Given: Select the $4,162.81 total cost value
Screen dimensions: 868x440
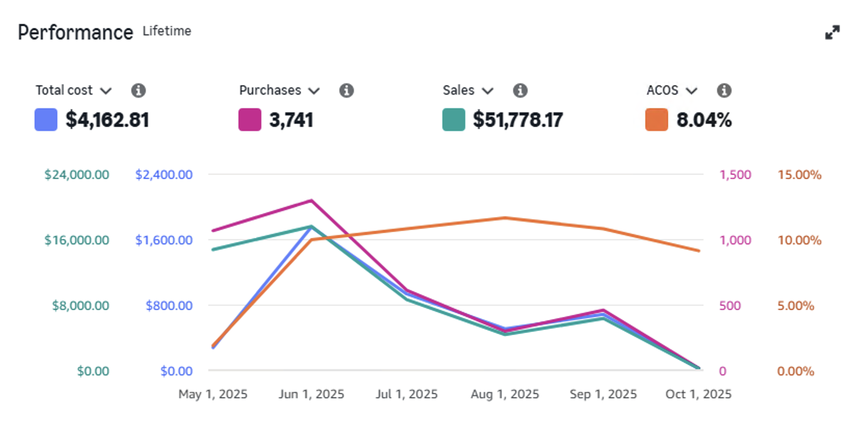Looking at the screenshot, I should [107, 120].
